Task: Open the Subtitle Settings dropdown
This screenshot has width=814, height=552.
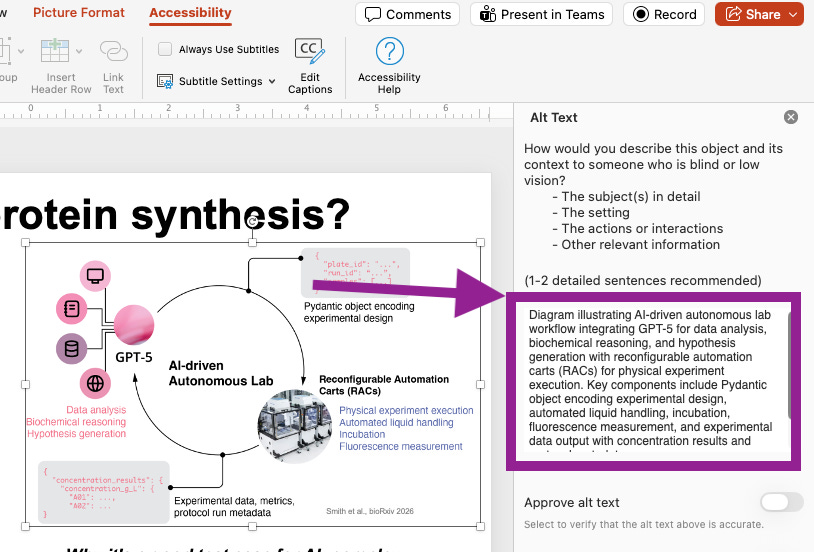Action: [272, 82]
